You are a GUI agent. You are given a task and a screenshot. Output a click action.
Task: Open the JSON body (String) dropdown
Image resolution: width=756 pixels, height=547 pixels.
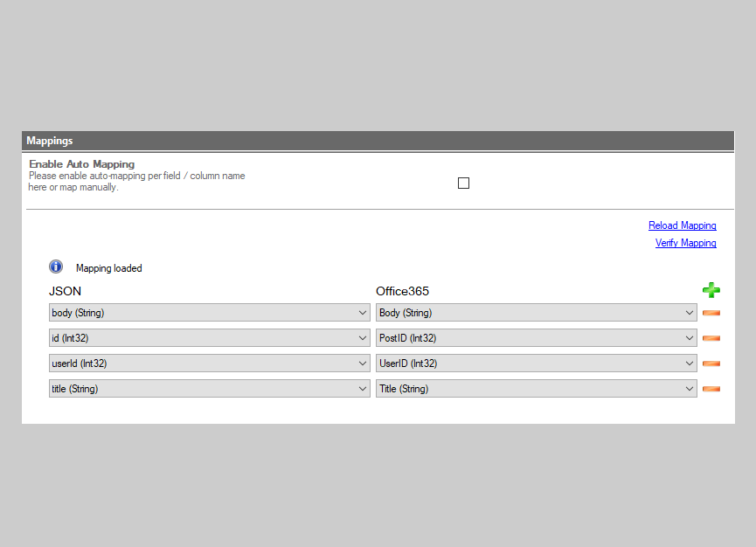tap(210, 313)
